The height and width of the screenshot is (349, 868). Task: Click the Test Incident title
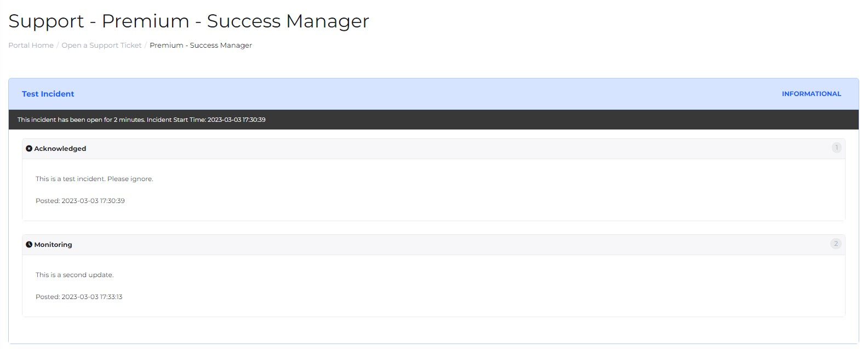[x=48, y=94]
